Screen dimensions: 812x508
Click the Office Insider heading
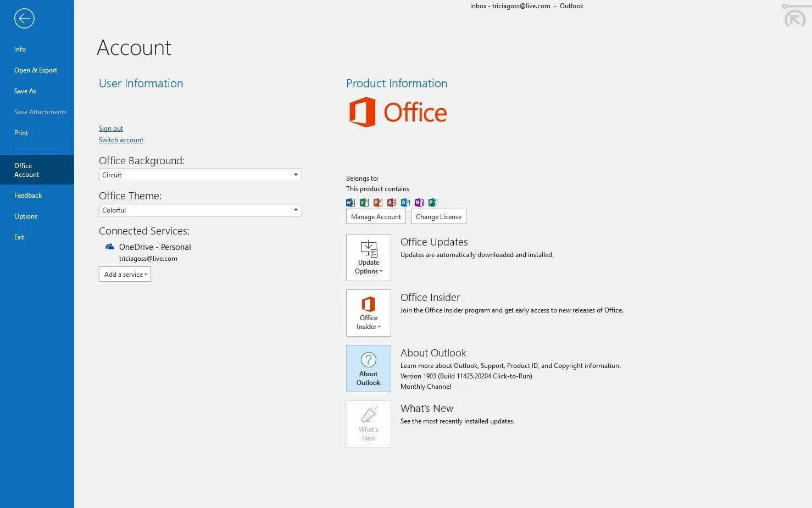click(430, 298)
